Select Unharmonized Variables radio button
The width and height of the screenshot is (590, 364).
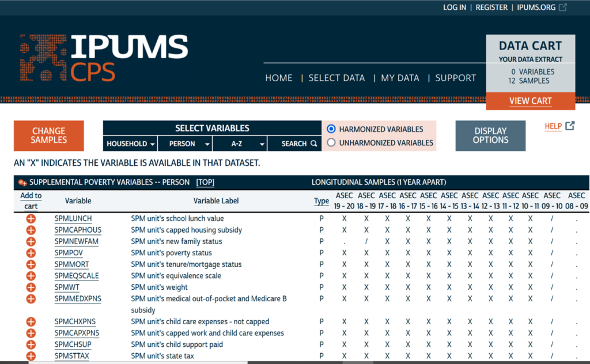(x=331, y=142)
